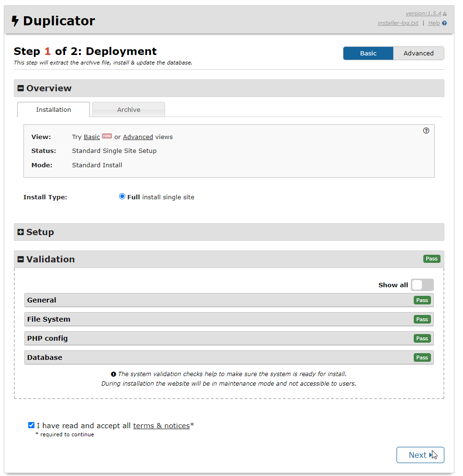Switch to Advanced mode button
463x476 pixels.
pos(419,54)
